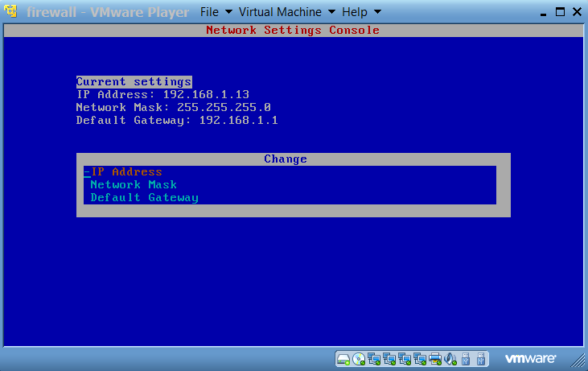This screenshot has height=371, width=588.
Task: Click the first network adapter status icon
Action: click(374, 358)
